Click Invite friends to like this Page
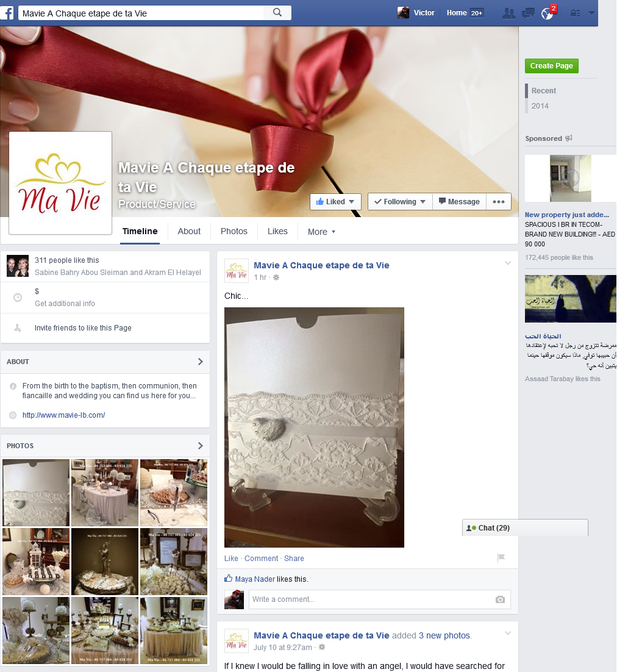Viewport: 628px width, 672px height. (83, 328)
